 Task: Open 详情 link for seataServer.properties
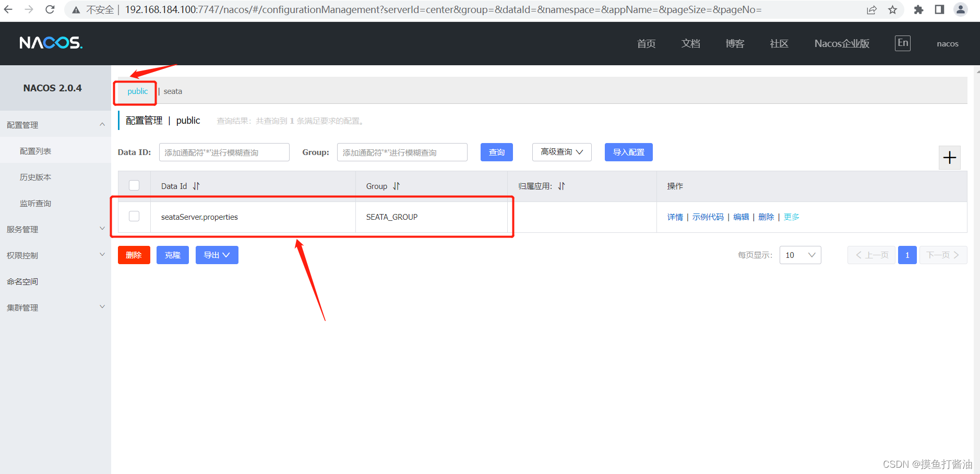pos(675,217)
